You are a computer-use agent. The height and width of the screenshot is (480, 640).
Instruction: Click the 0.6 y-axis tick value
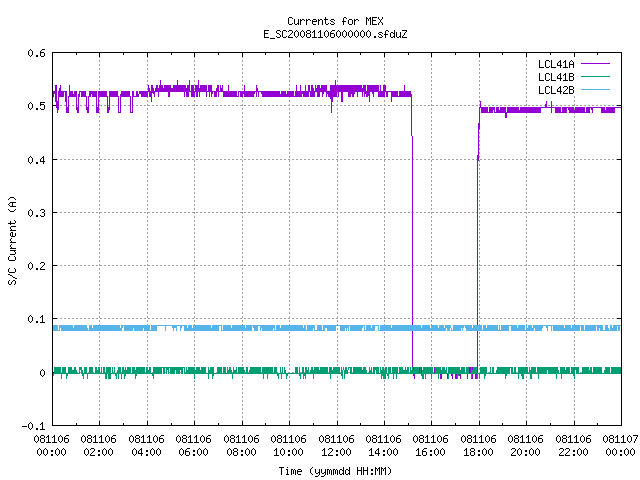36,53
